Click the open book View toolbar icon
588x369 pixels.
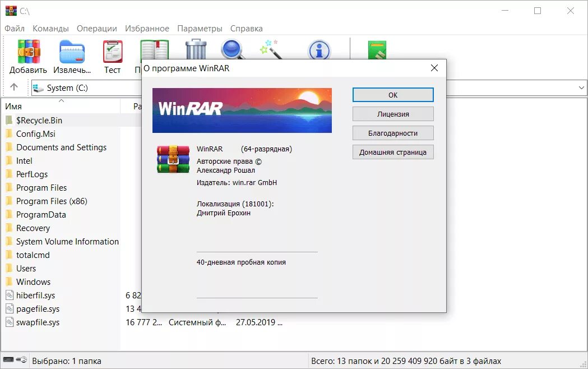click(x=154, y=49)
